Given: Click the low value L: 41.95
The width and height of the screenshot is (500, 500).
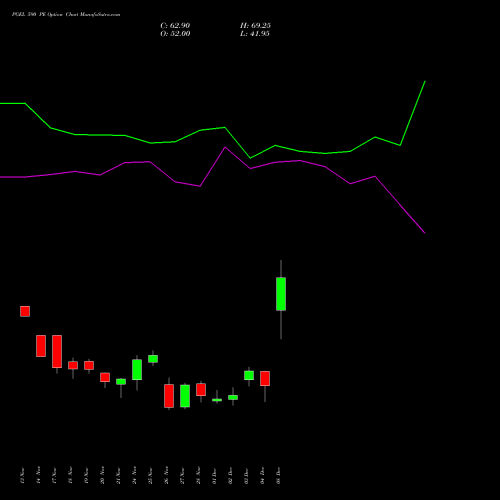Looking at the screenshot, I should pyautogui.click(x=255, y=34).
